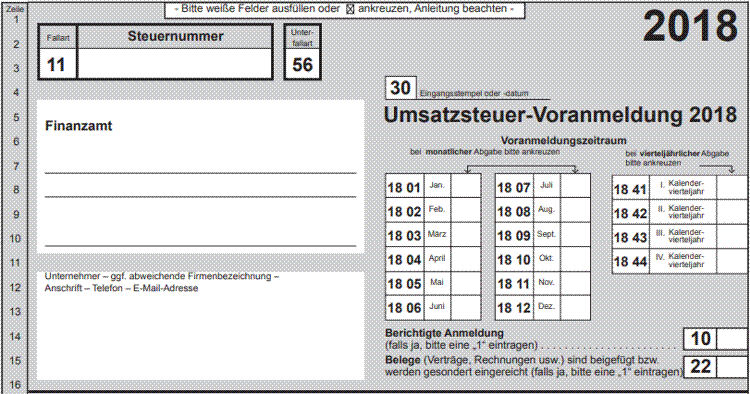Image resolution: width=750 pixels, height=394 pixels.
Task: Click the Unternehmer address text area
Action: click(200, 326)
